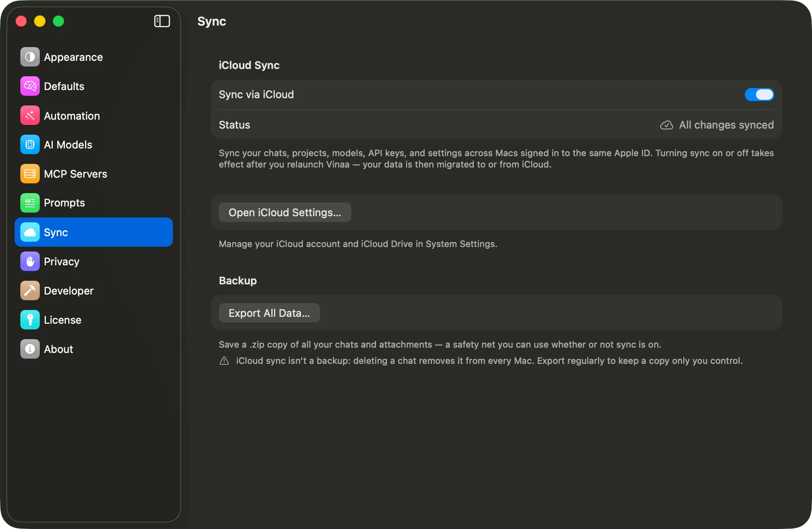This screenshot has width=812, height=529.
Task: Click the 'Backup' section heading
Action: click(238, 281)
